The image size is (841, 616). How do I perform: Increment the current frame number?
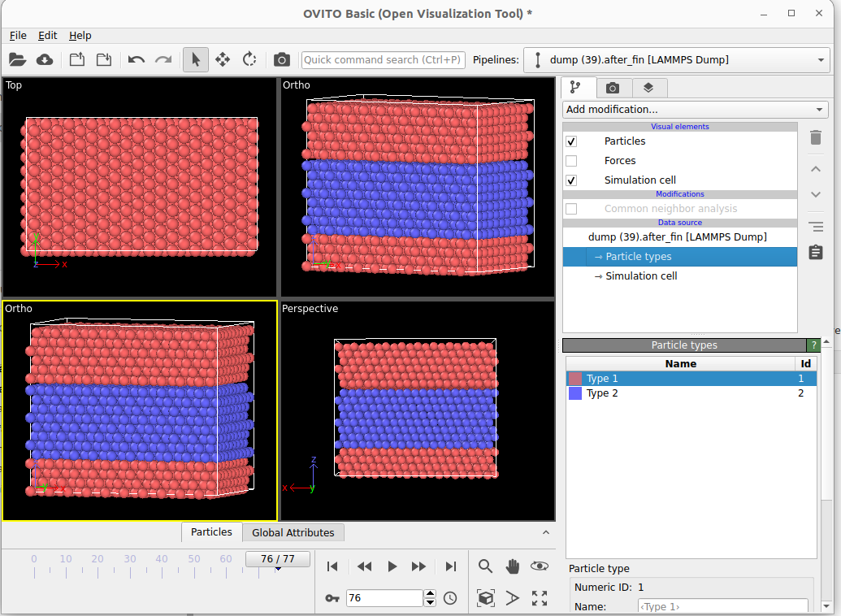point(430,593)
